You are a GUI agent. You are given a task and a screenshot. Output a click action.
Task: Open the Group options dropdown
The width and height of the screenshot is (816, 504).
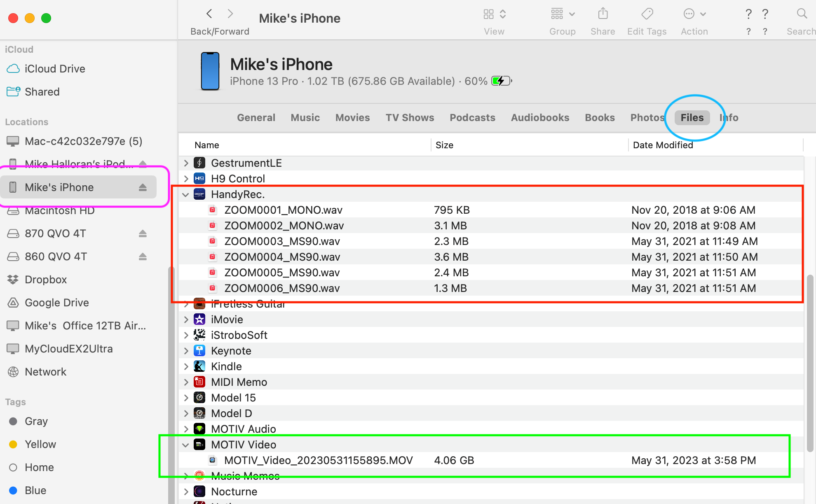[x=563, y=14]
